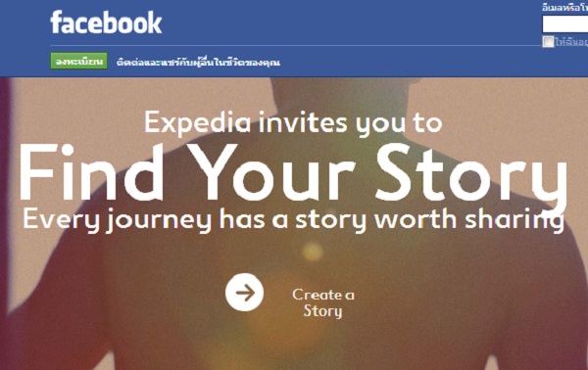Tick the stay logged in checkbox
Screen dimensions: 588x370
[548, 41]
